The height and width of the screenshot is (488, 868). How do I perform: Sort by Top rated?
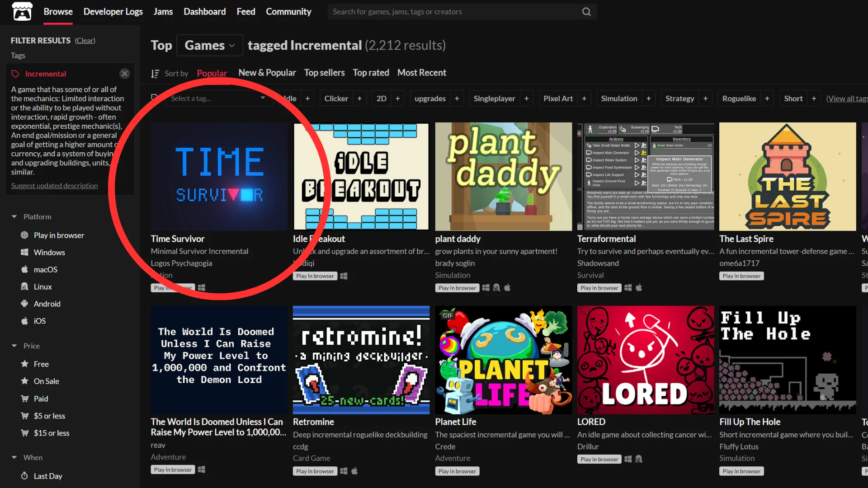(371, 73)
